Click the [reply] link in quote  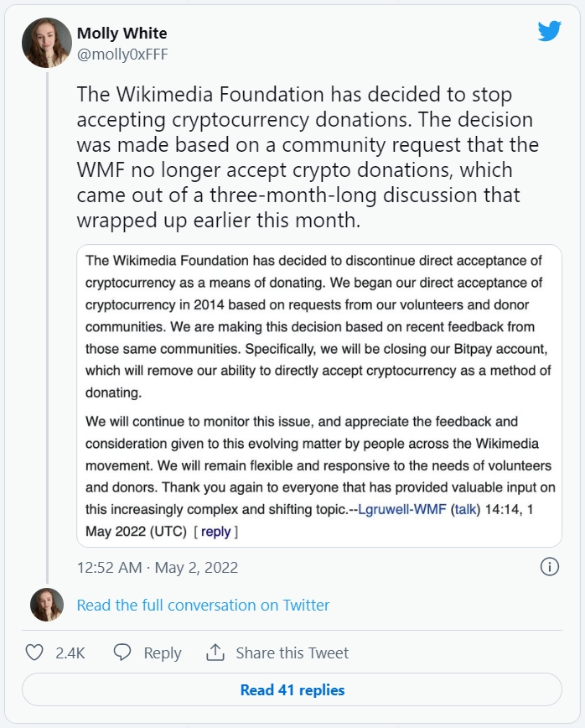pos(215,531)
